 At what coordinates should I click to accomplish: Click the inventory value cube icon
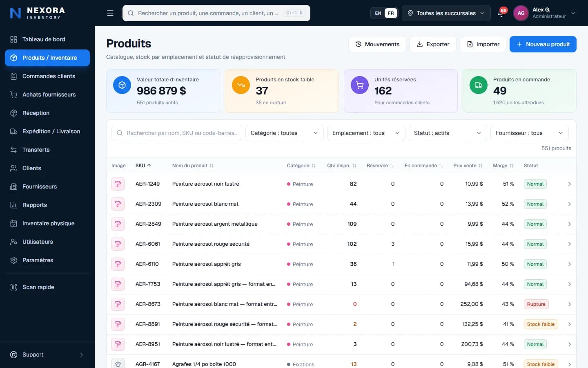[x=122, y=85]
